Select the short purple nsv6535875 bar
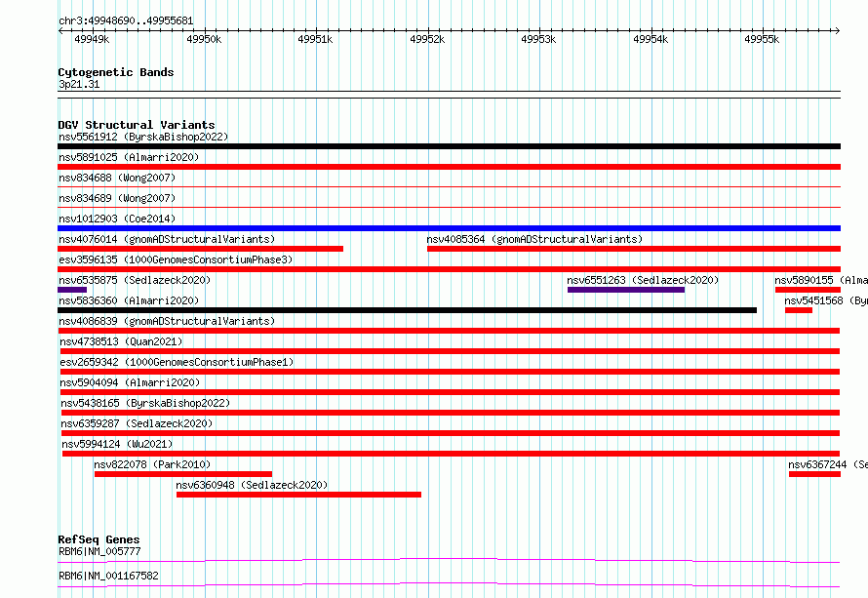 click(72, 290)
